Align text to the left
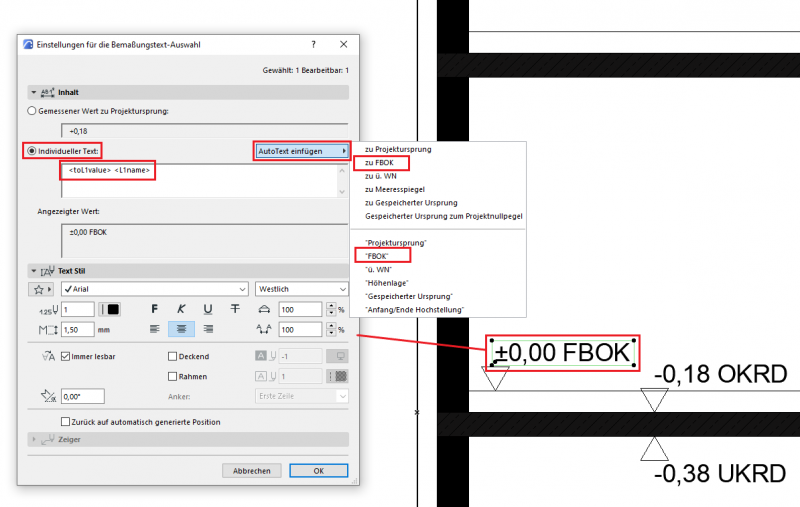 pos(154,329)
